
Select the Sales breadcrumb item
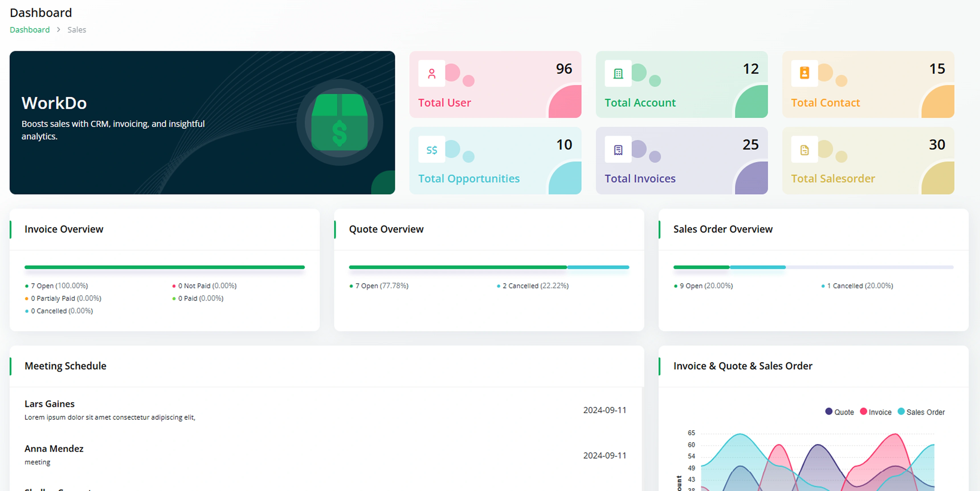(x=76, y=30)
